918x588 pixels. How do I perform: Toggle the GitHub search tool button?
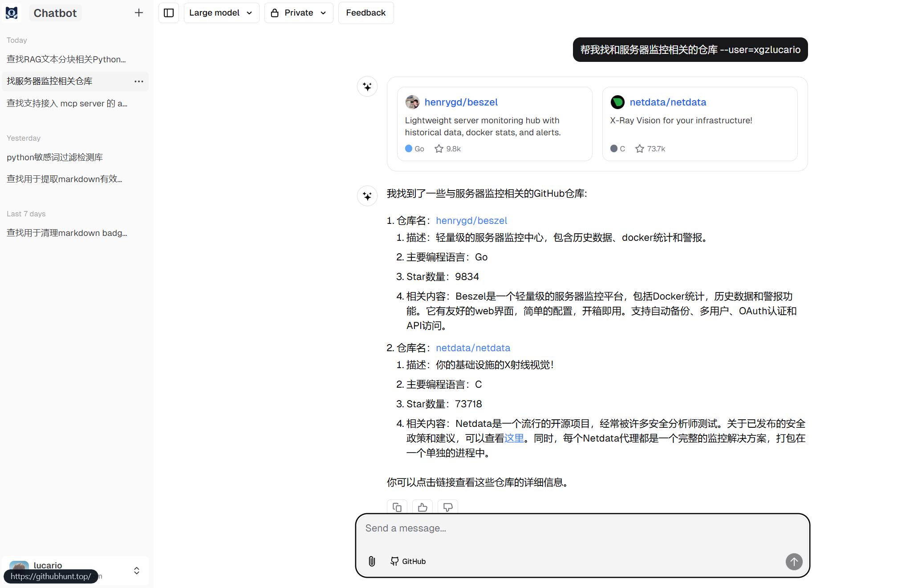click(408, 561)
